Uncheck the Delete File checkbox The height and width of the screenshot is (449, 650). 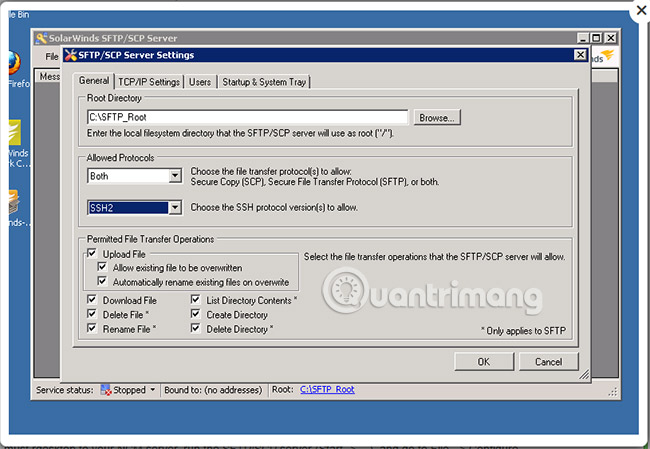(92, 314)
